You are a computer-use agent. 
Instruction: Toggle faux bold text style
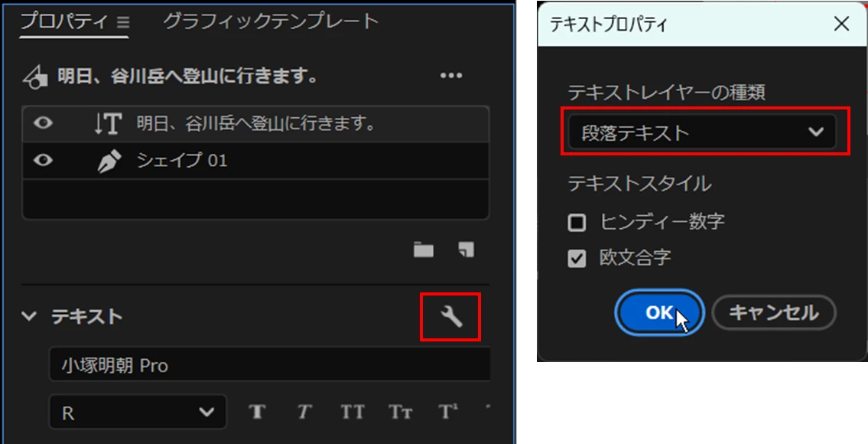(x=258, y=412)
